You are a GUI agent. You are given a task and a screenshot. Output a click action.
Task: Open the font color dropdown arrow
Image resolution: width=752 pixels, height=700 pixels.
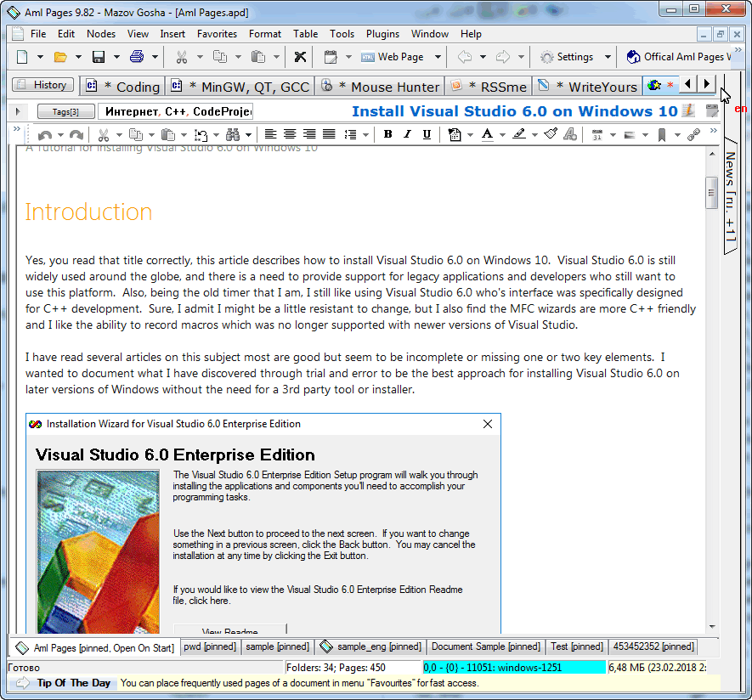coord(503,135)
